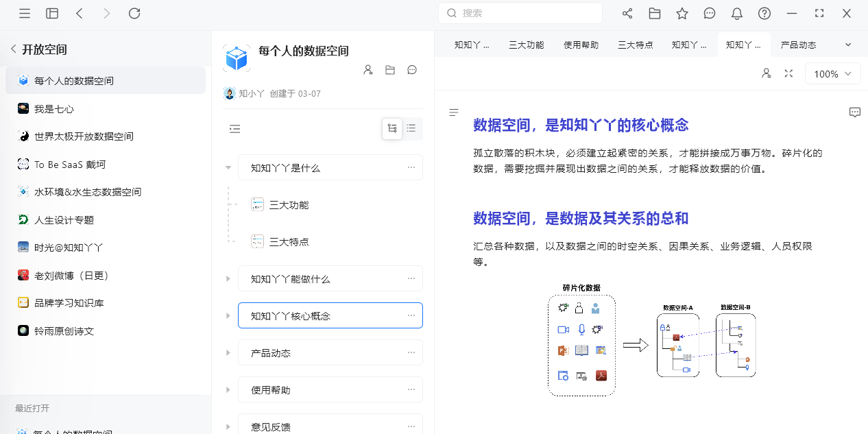Toggle the sidebar panel layout
The width and height of the screenshot is (868, 434).
coord(52,14)
